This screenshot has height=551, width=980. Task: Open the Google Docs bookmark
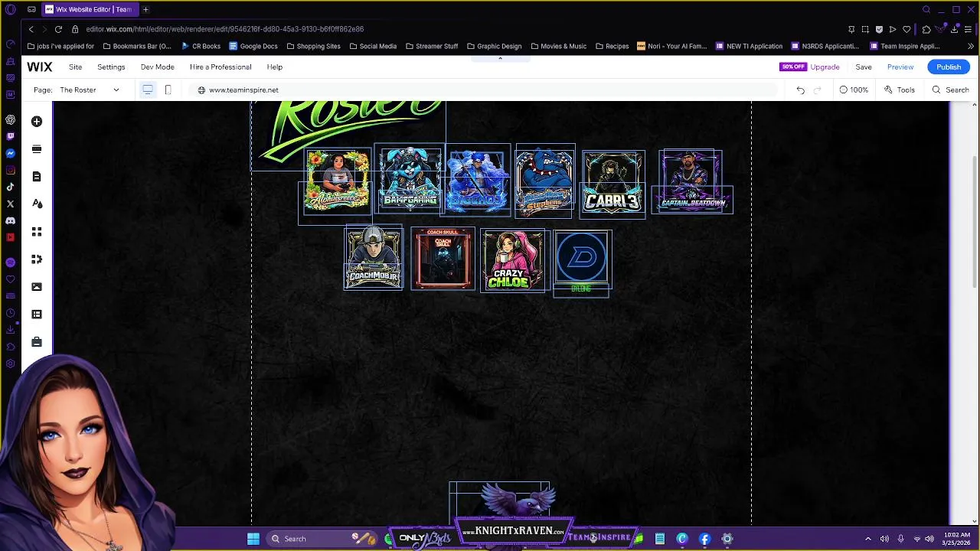[x=253, y=46]
